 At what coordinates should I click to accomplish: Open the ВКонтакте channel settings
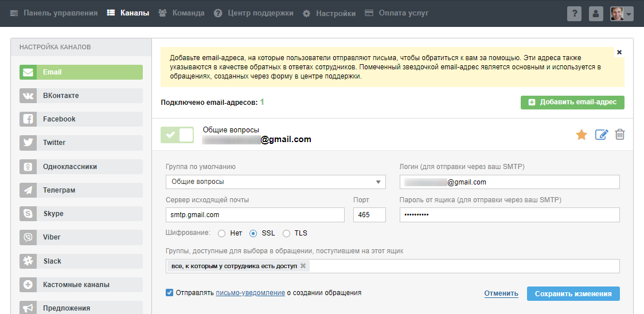pos(81,96)
